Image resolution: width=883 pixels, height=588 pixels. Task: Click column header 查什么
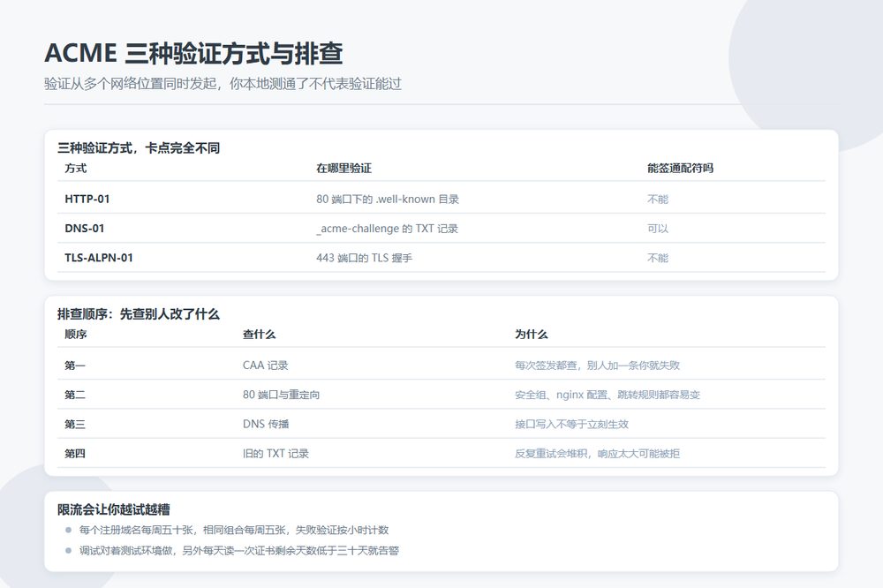[259, 335]
